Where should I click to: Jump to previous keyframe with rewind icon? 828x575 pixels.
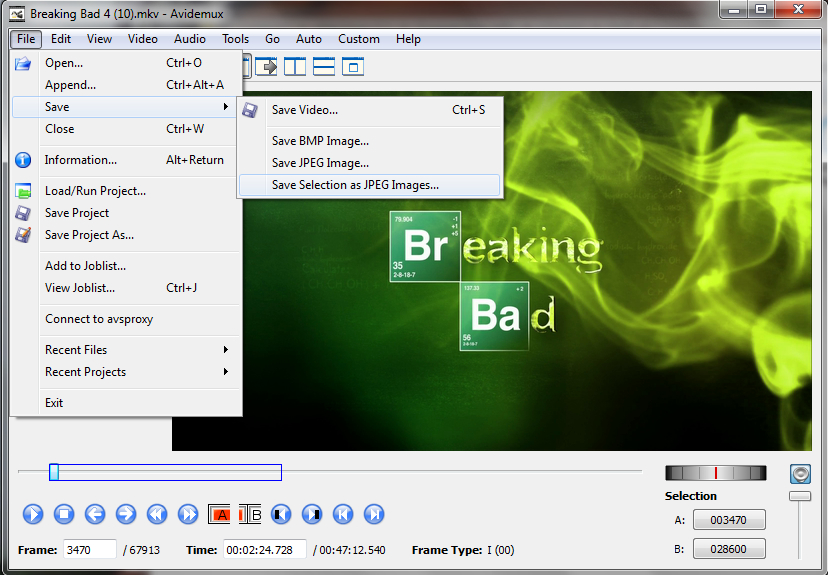pyautogui.click(x=157, y=514)
